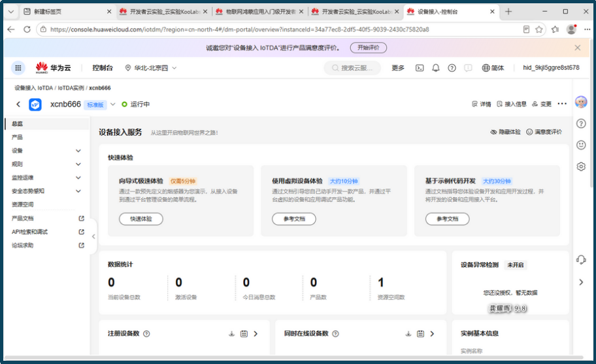596x364 pixels.
Task: Click the right-rail help circle icon
Action: (x=581, y=124)
